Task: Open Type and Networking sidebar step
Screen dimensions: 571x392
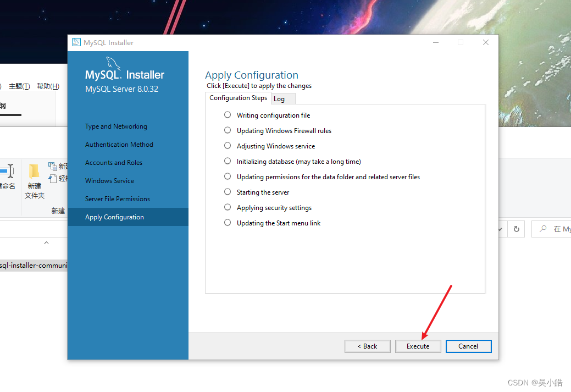Action: point(116,126)
